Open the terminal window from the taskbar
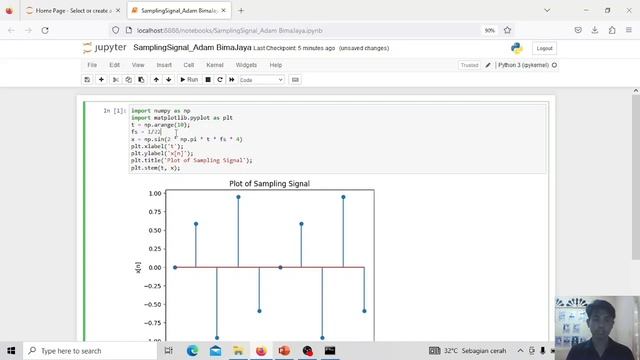Viewport: 640px width, 360px height. (x=330, y=351)
